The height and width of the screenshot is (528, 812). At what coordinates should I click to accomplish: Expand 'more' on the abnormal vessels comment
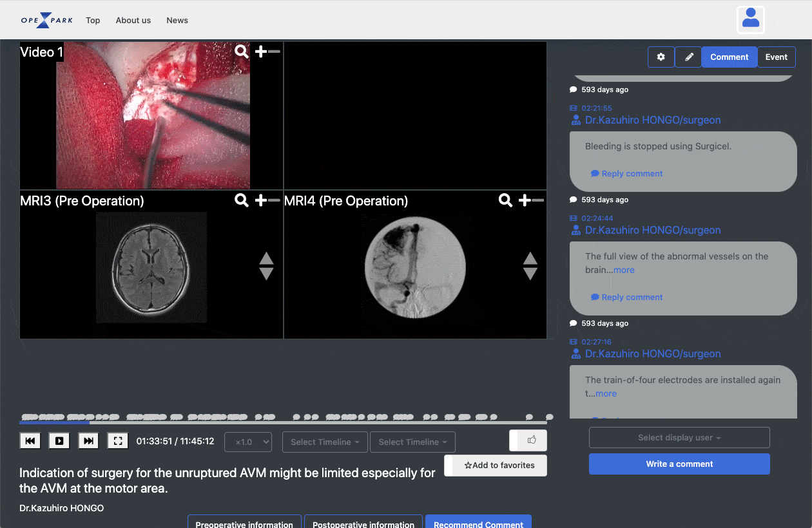pos(624,270)
